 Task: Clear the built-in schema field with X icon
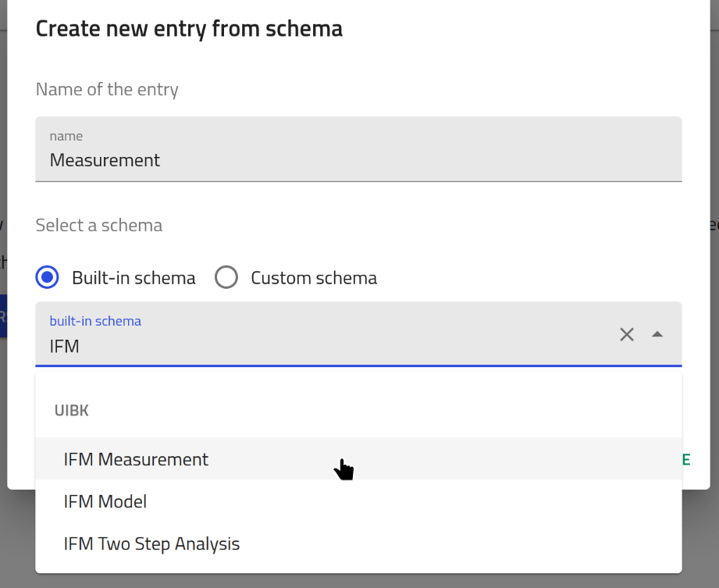pos(626,334)
